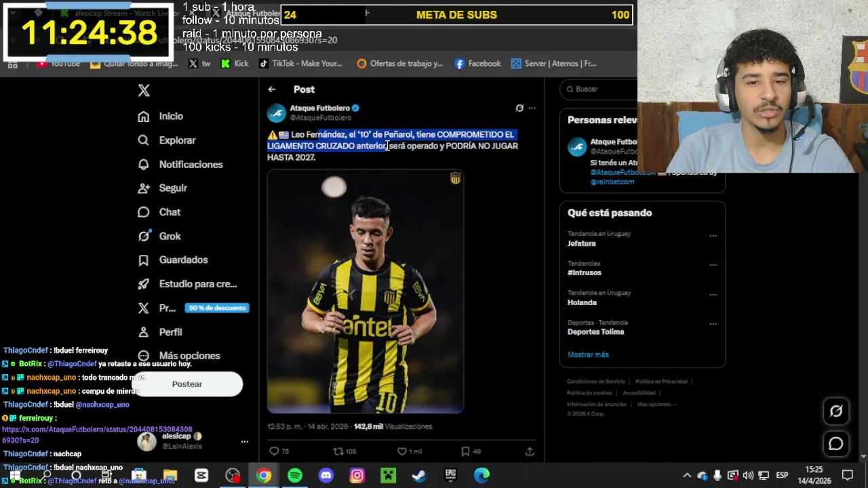Open CapCut from the taskbar
The height and width of the screenshot is (488, 868).
201,476
